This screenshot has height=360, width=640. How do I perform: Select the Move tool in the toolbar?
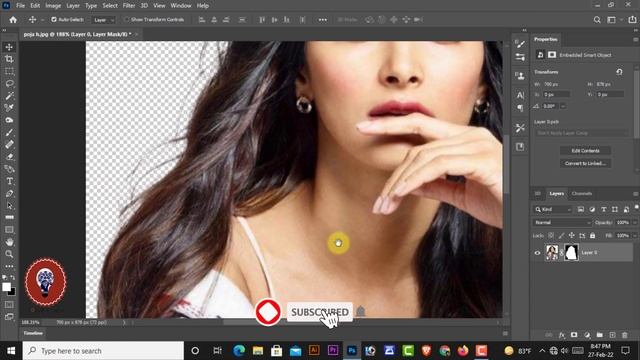click(9, 47)
